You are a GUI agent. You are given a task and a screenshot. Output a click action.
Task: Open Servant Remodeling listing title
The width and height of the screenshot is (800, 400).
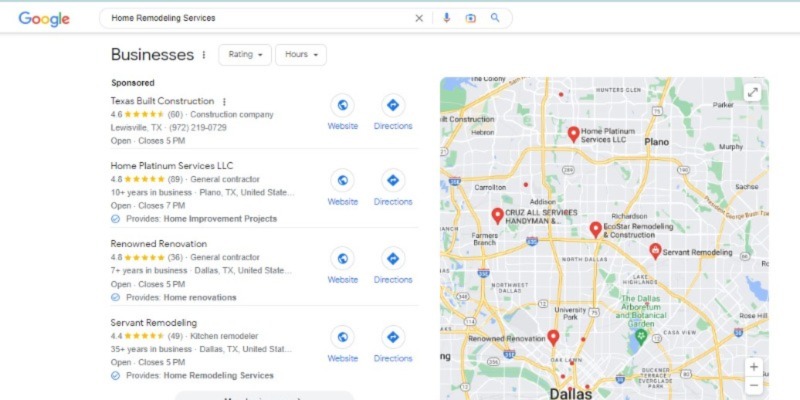coord(154,322)
